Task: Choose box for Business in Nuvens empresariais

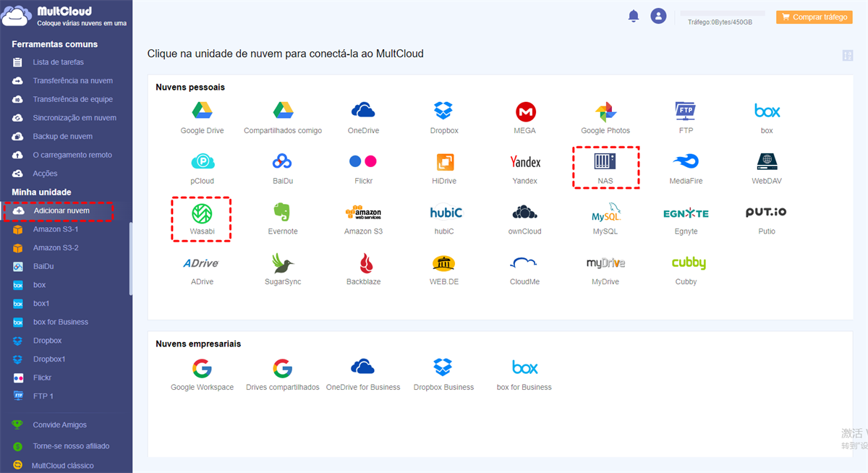Action: 524,367
